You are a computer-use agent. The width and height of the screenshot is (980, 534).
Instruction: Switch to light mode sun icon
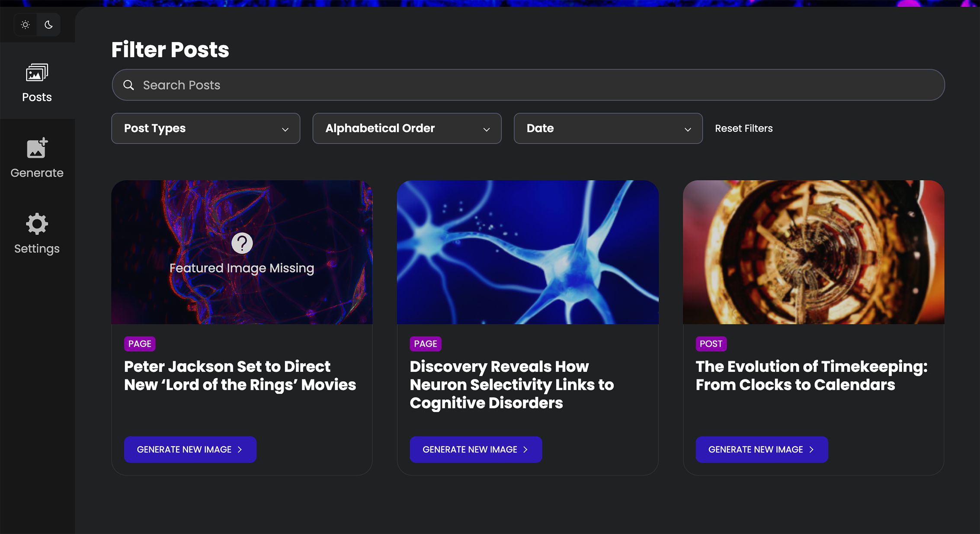26,25
